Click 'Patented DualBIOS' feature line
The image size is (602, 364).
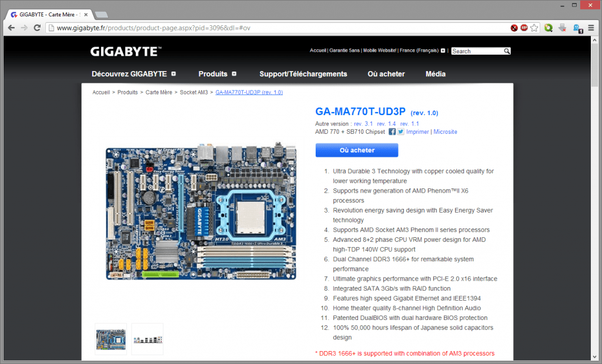click(410, 318)
